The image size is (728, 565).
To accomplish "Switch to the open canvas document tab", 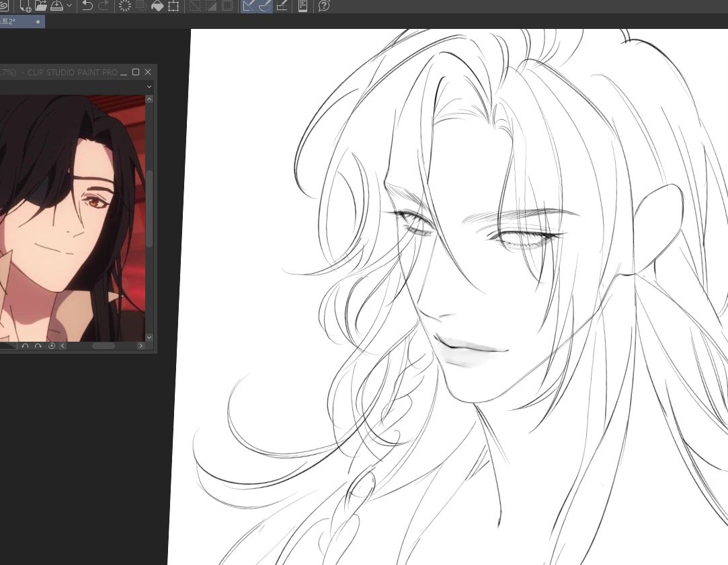I will click(19, 22).
